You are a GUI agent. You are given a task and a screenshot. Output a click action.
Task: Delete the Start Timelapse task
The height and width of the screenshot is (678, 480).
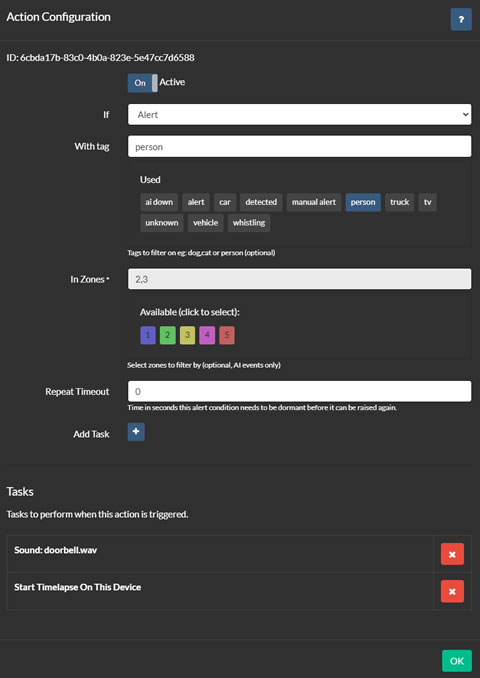pyautogui.click(x=452, y=591)
